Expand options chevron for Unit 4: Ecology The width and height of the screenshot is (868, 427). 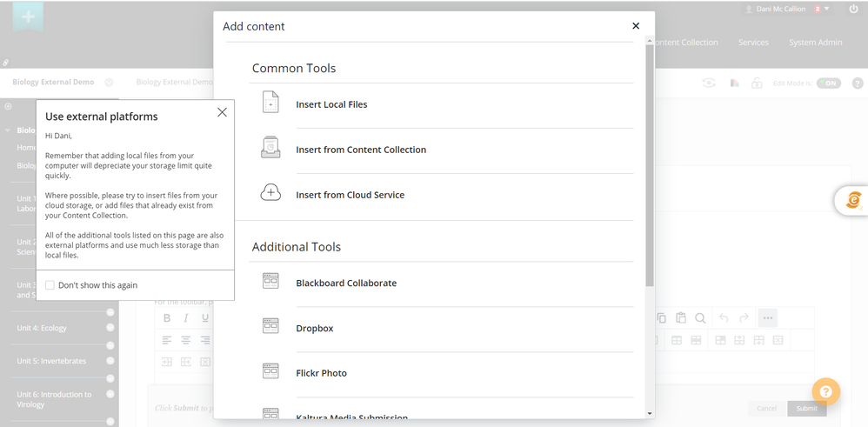[x=110, y=327]
